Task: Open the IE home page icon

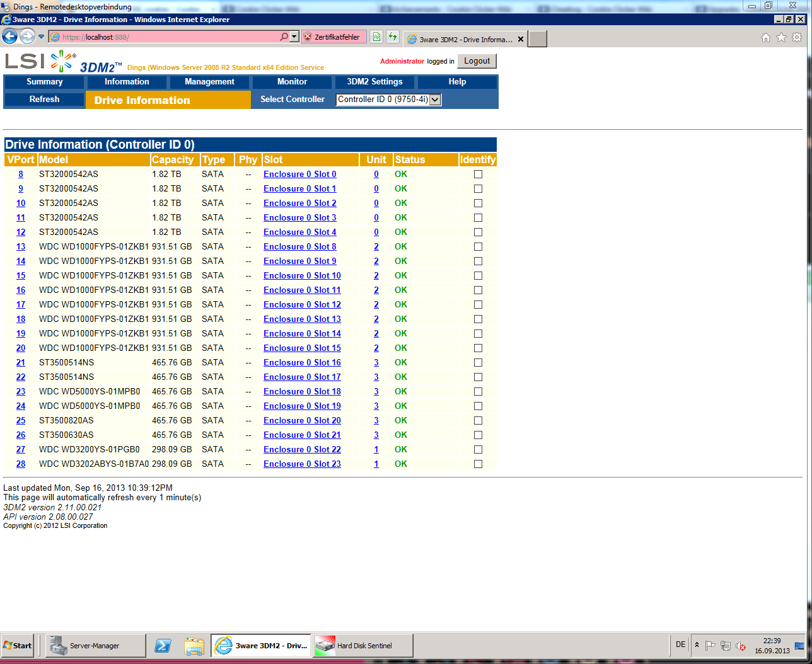Action: tap(765, 38)
